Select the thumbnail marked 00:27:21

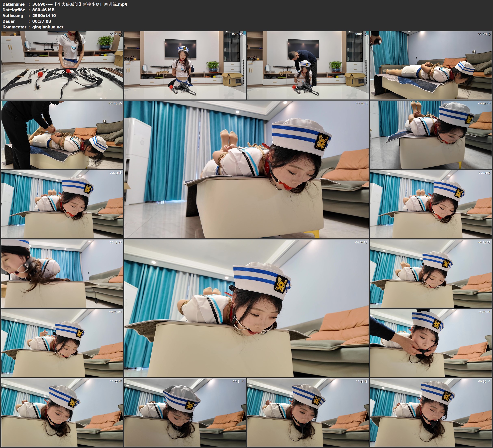point(431,343)
